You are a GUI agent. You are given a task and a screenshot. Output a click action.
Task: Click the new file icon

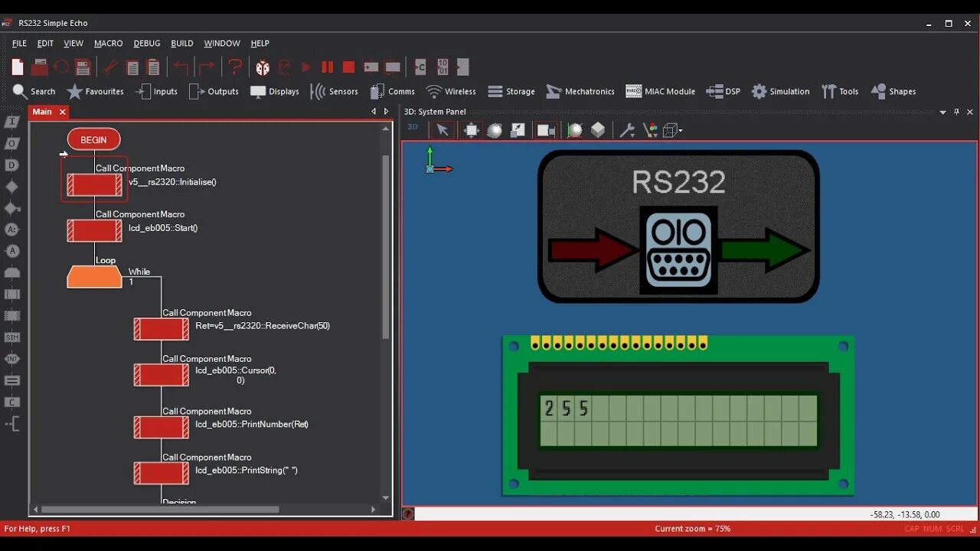coord(18,67)
